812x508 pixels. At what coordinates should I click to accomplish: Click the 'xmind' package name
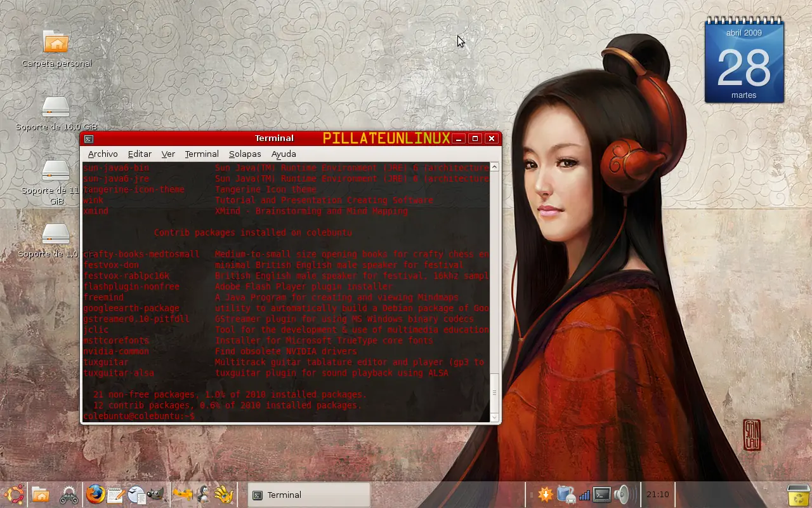click(96, 211)
